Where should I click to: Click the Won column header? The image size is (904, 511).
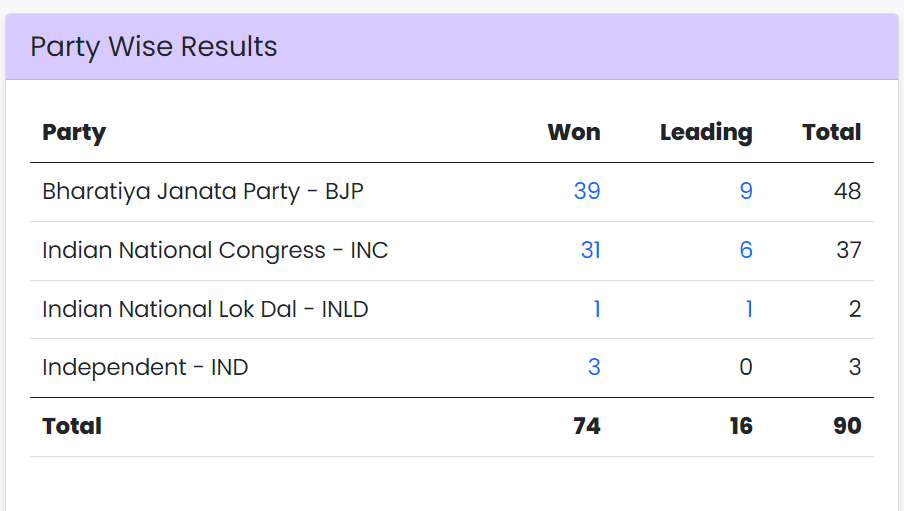tap(574, 132)
